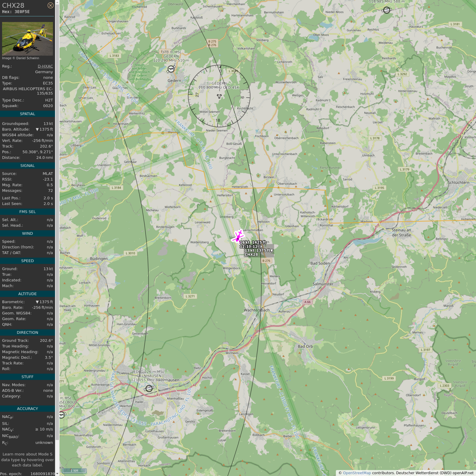This screenshot has height=476, width=476.
Task: Open the D-HXAC registration link
Action: (x=45, y=66)
